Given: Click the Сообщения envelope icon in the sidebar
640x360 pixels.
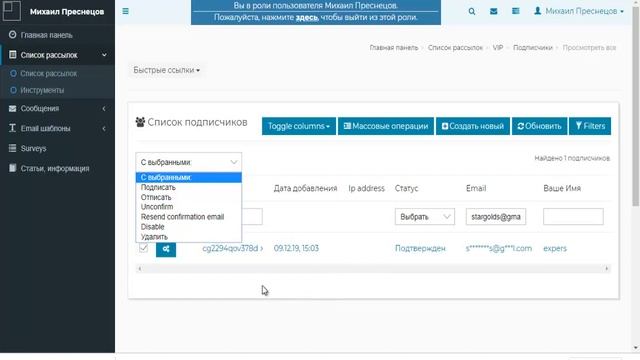Looking at the screenshot, I should (x=13, y=108).
